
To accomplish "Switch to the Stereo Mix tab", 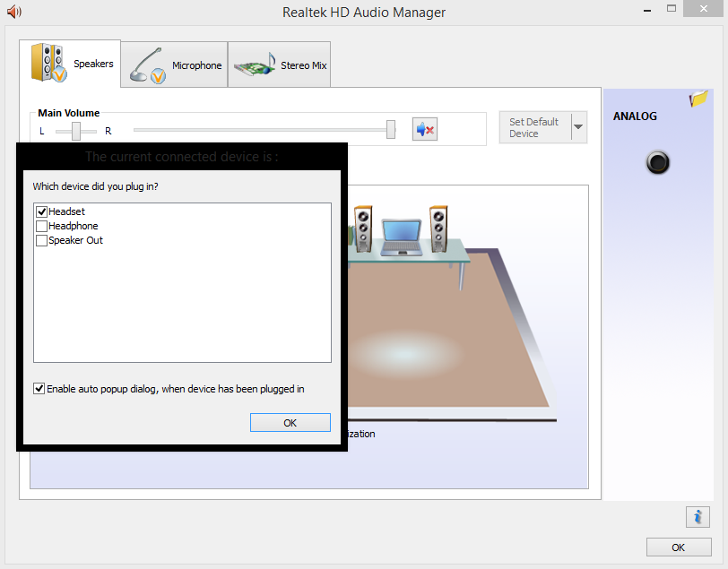I will [279, 65].
